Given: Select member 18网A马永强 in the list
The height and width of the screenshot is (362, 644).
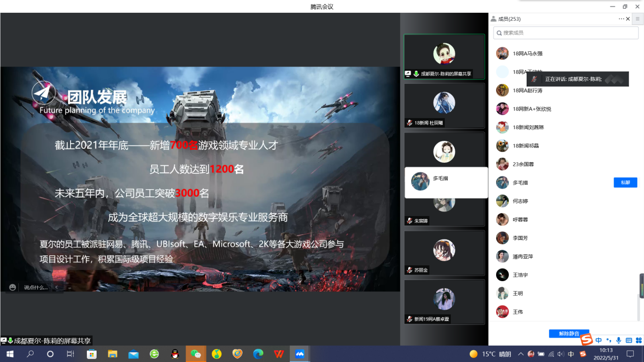Looking at the screenshot, I should (528, 53).
